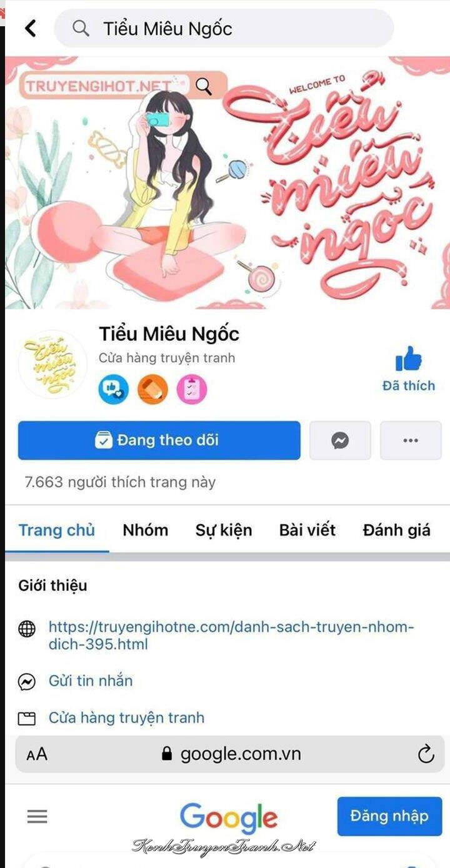Open the Đánh giá tab

tap(396, 530)
